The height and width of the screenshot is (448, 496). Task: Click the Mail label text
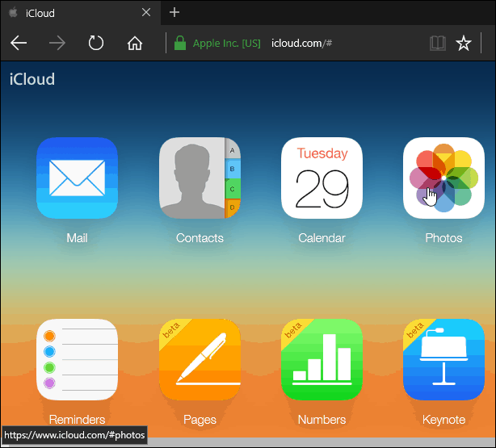[x=77, y=238]
